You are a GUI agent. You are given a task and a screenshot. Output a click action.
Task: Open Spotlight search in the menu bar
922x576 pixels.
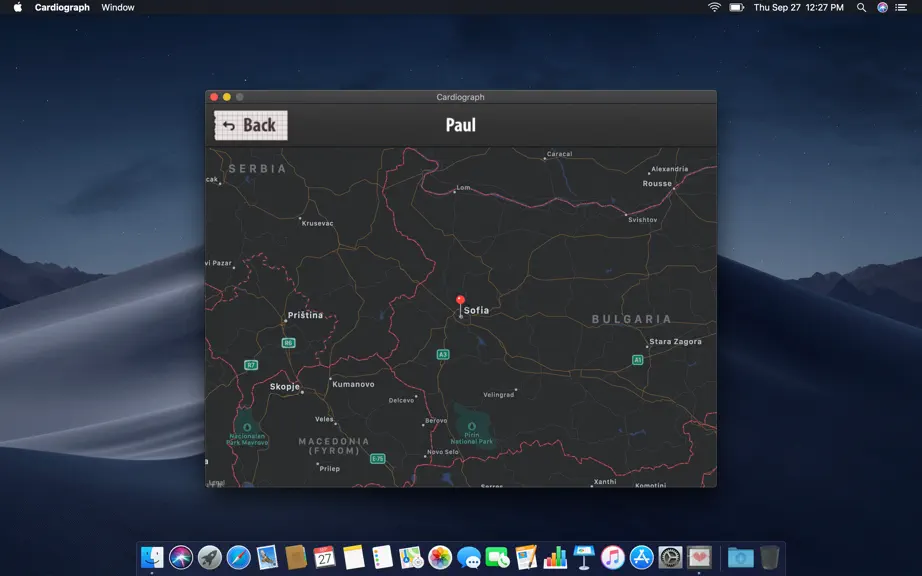click(861, 8)
